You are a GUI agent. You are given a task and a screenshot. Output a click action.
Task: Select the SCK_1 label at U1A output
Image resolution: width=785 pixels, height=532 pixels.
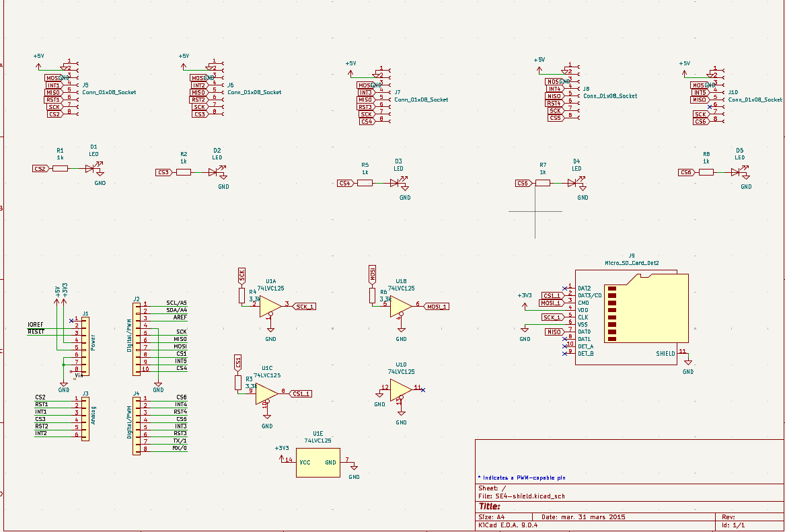point(305,306)
